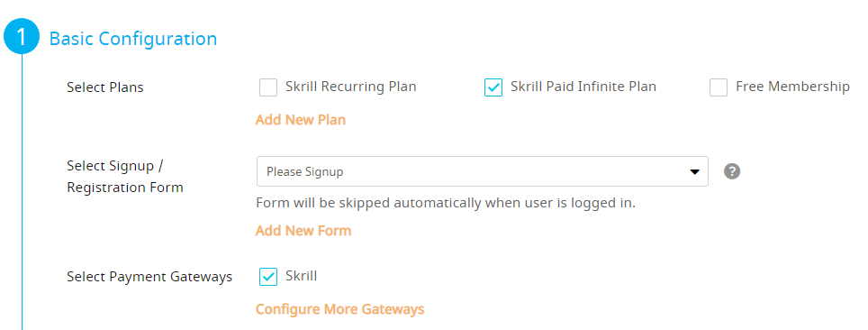This screenshot has width=868, height=330.
Task: Click the black dropdown arrow for signup form
Action: click(694, 172)
